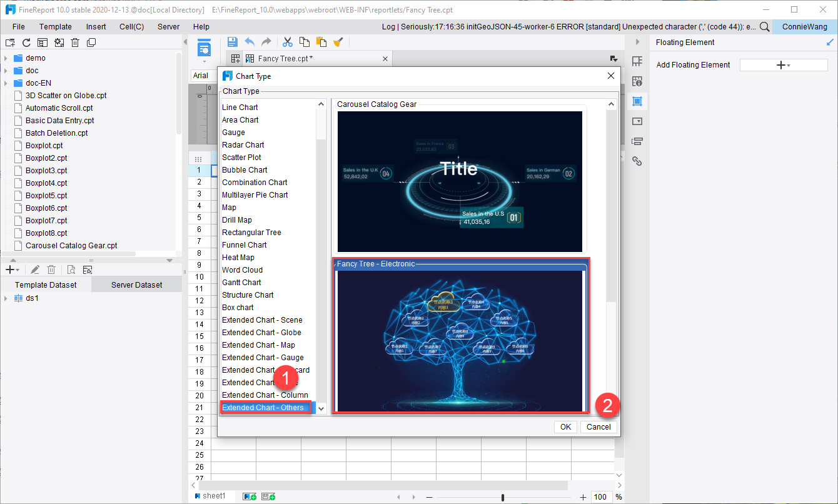Click the zoom slider handle at bottom

click(x=503, y=497)
